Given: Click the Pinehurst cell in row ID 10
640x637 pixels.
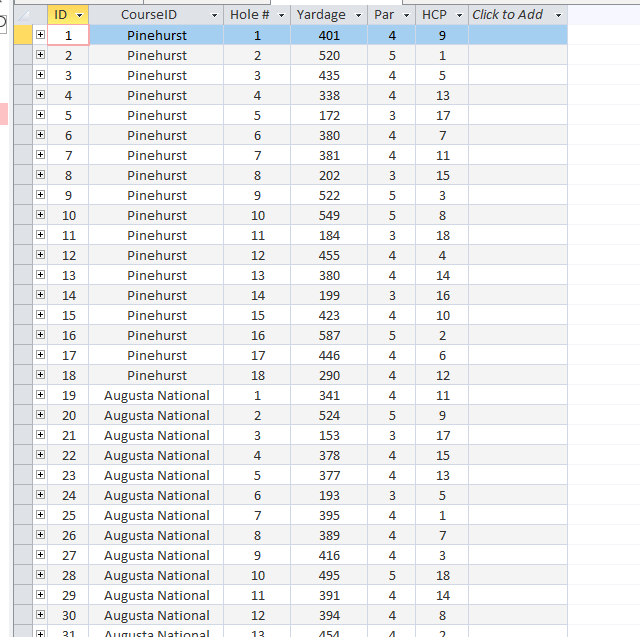Looking at the screenshot, I should (156, 215).
